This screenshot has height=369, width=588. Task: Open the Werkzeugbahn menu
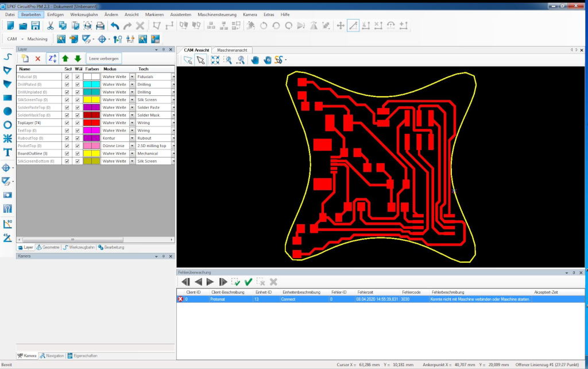pyautogui.click(x=84, y=14)
